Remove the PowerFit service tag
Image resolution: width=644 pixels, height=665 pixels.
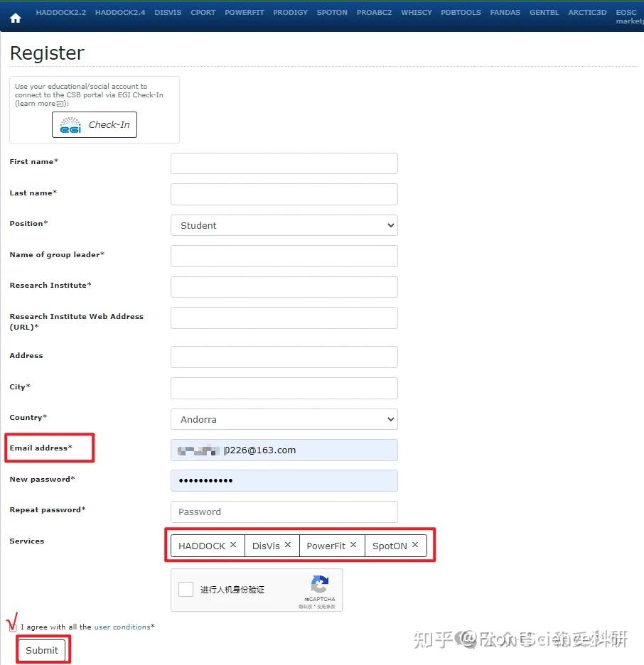point(353,545)
